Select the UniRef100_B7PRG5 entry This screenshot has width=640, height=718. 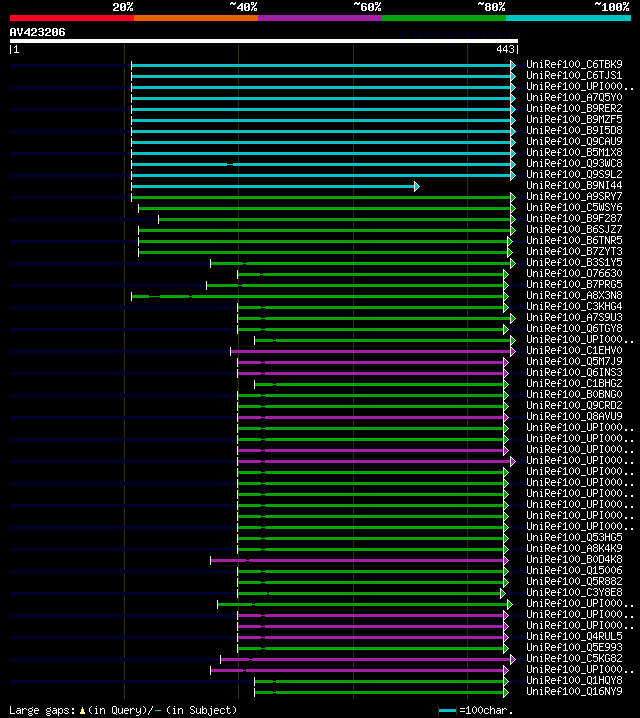[x=574, y=284]
